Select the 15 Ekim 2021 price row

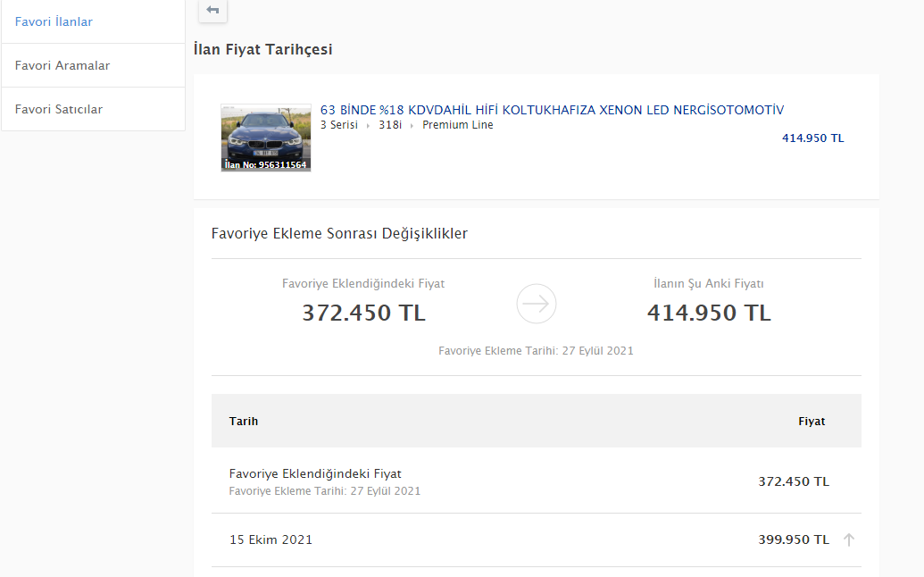tap(271, 539)
